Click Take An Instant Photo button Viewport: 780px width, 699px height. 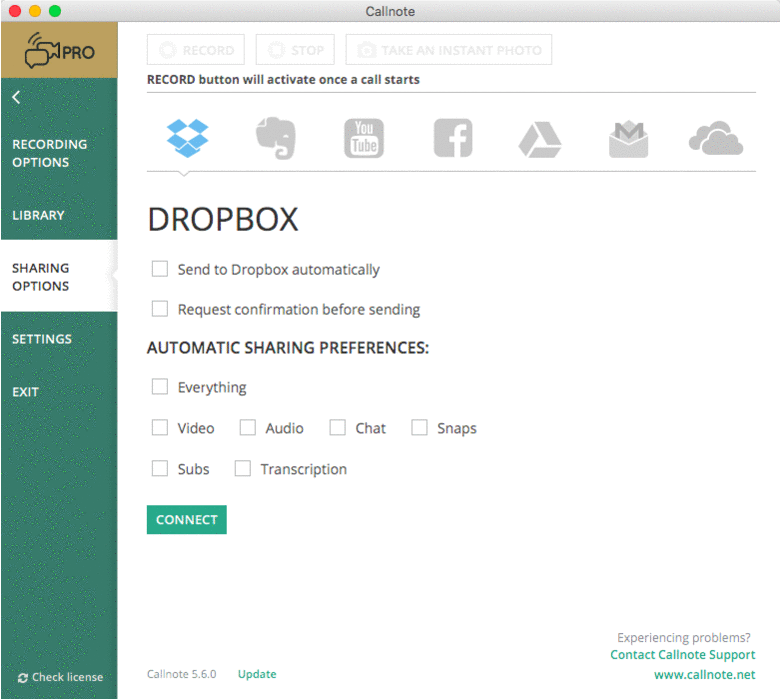click(449, 50)
